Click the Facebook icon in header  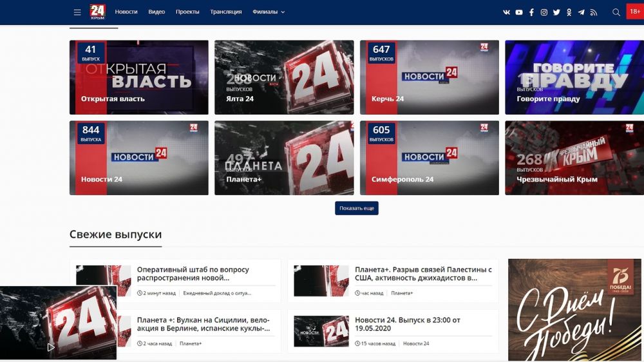pos(531,12)
